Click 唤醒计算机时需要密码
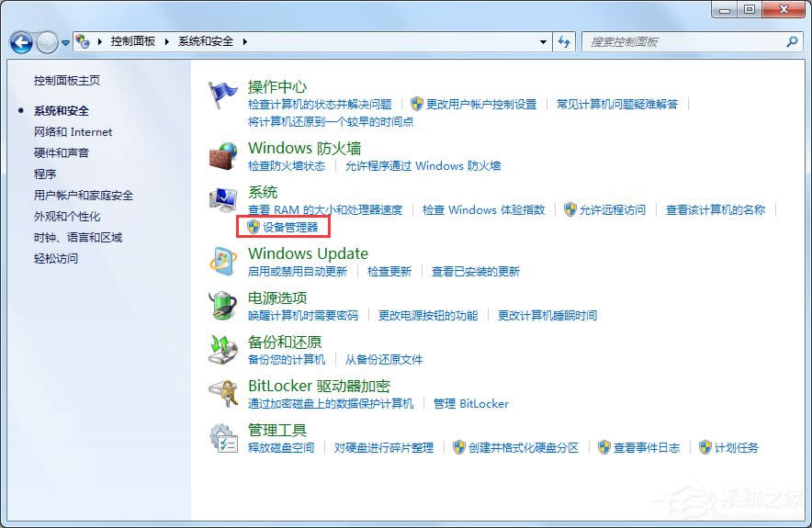The image size is (812, 528). pos(303,315)
